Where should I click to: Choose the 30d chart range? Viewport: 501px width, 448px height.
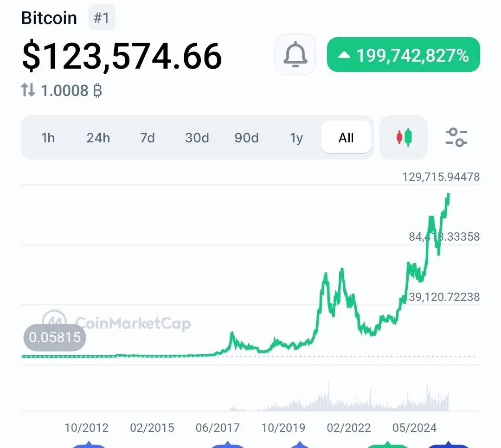click(197, 138)
